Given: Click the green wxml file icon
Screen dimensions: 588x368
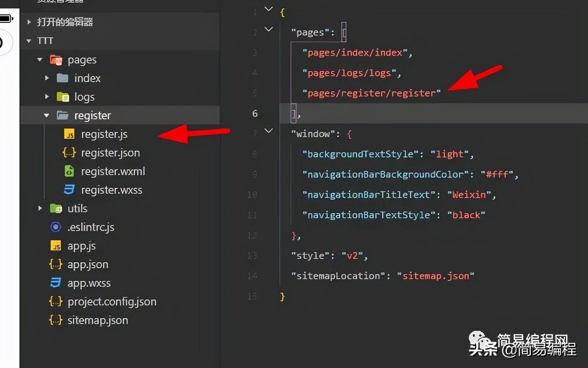Looking at the screenshot, I should 69,171.
